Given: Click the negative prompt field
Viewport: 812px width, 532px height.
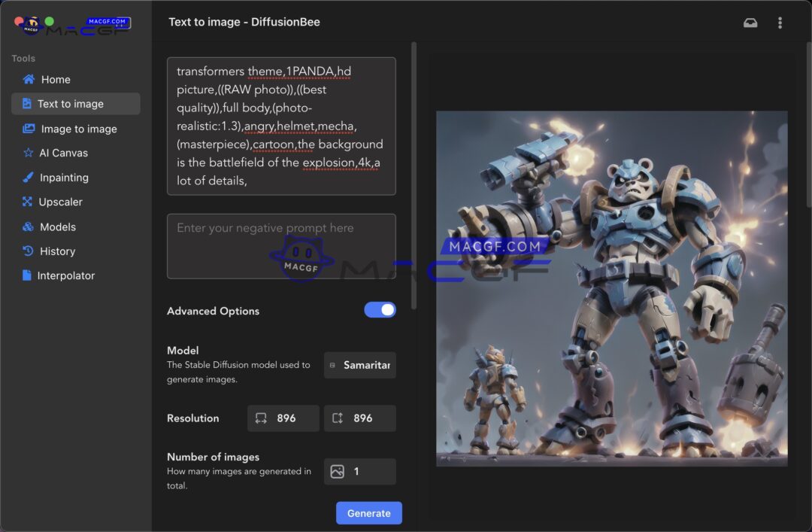Looking at the screenshot, I should click(x=281, y=245).
